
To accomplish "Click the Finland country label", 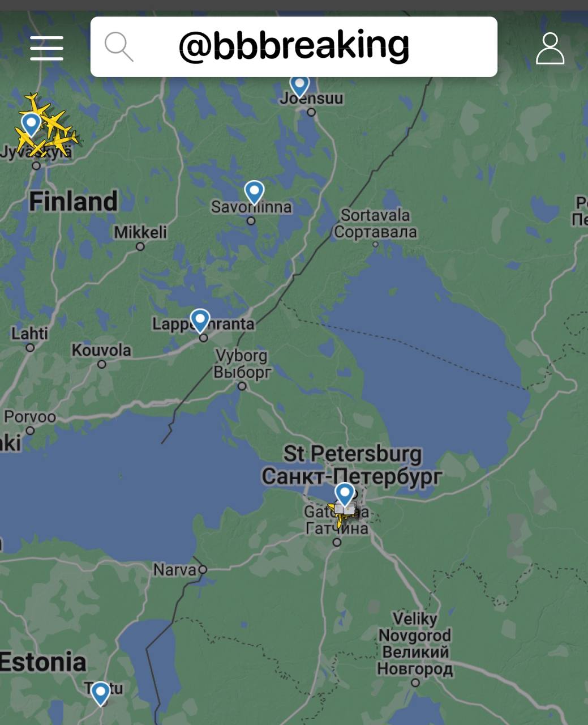I will pyautogui.click(x=74, y=201).
